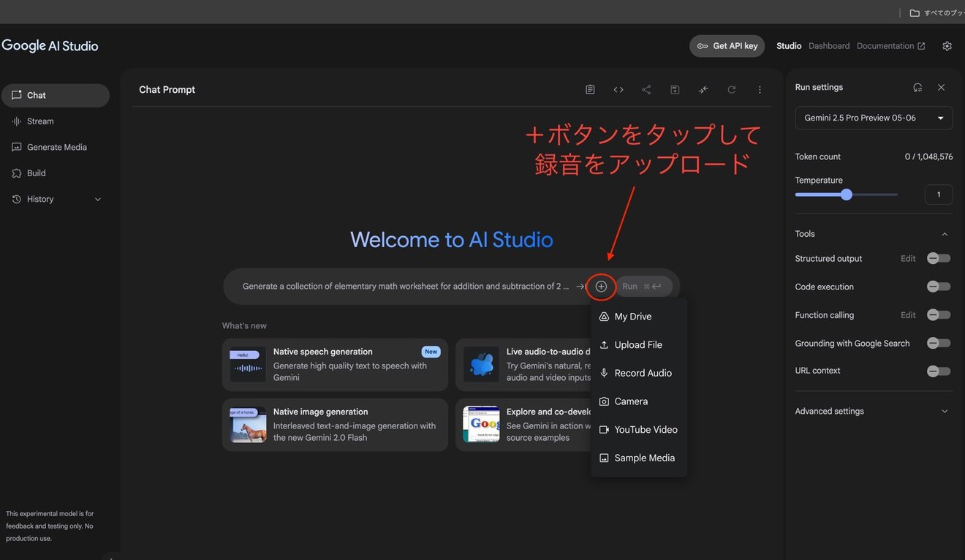Expand Advanced settings
965x560 pixels.
pyautogui.click(x=945, y=411)
